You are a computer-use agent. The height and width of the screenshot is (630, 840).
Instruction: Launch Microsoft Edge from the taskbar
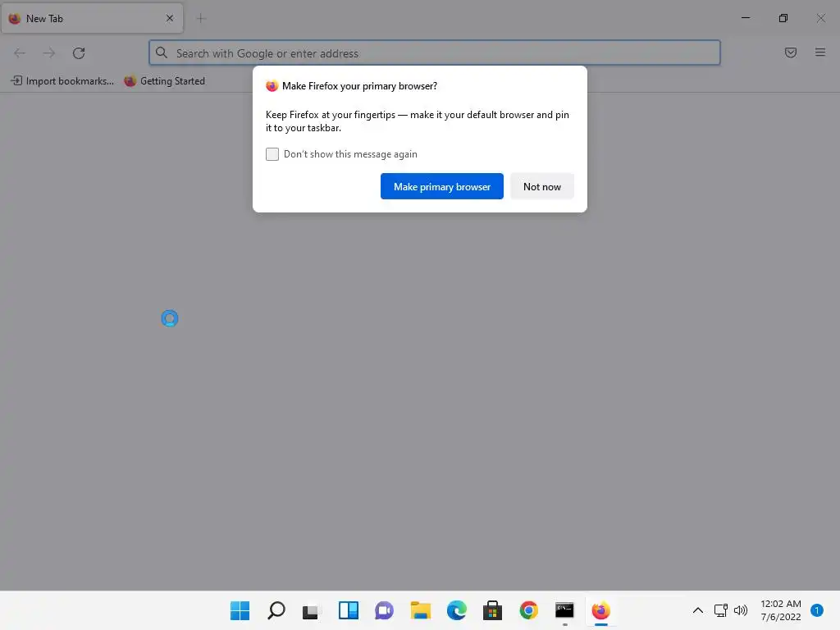[456, 610]
